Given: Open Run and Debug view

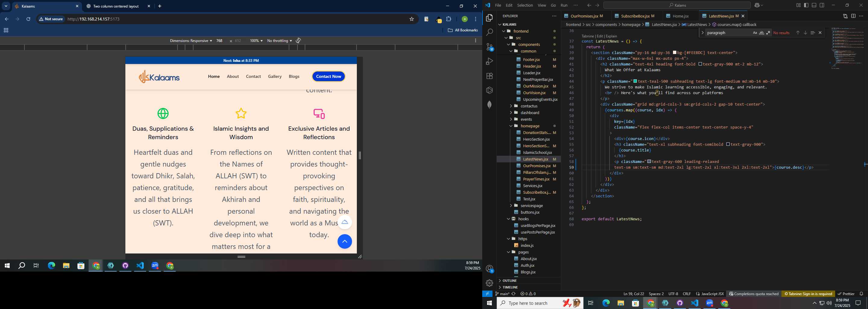Looking at the screenshot, I should coord(489,61).
